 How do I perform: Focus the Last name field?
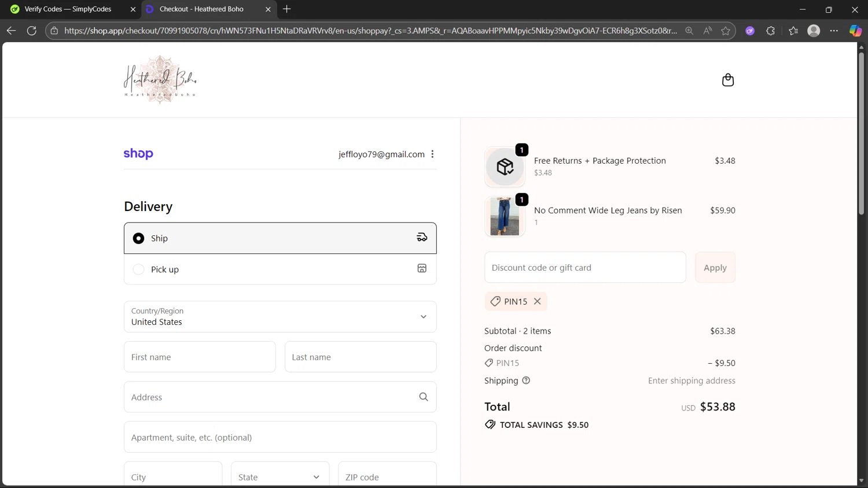coord(361,357)
